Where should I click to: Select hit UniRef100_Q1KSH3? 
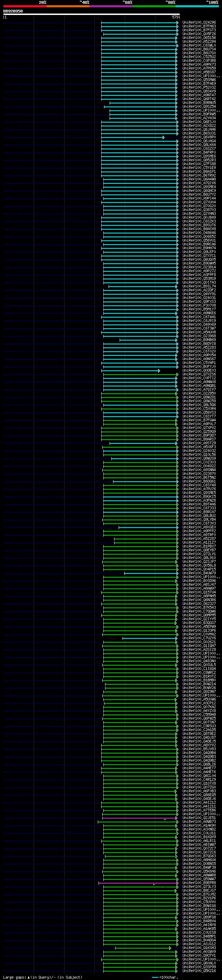[x=199, y=948]
